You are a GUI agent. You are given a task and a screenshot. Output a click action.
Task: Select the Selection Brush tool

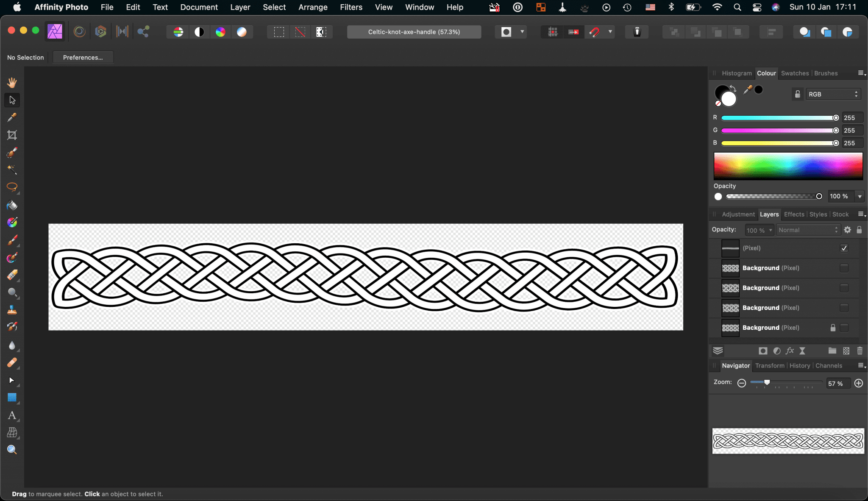click(12, 153)
